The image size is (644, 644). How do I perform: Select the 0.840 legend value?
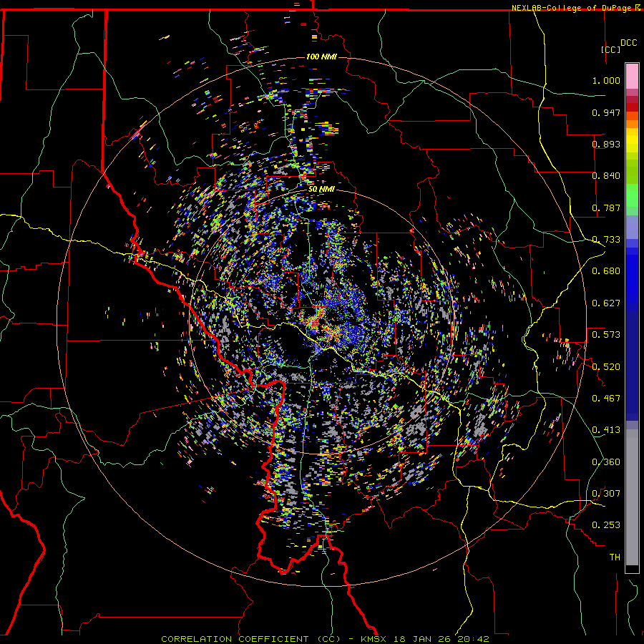606,176
